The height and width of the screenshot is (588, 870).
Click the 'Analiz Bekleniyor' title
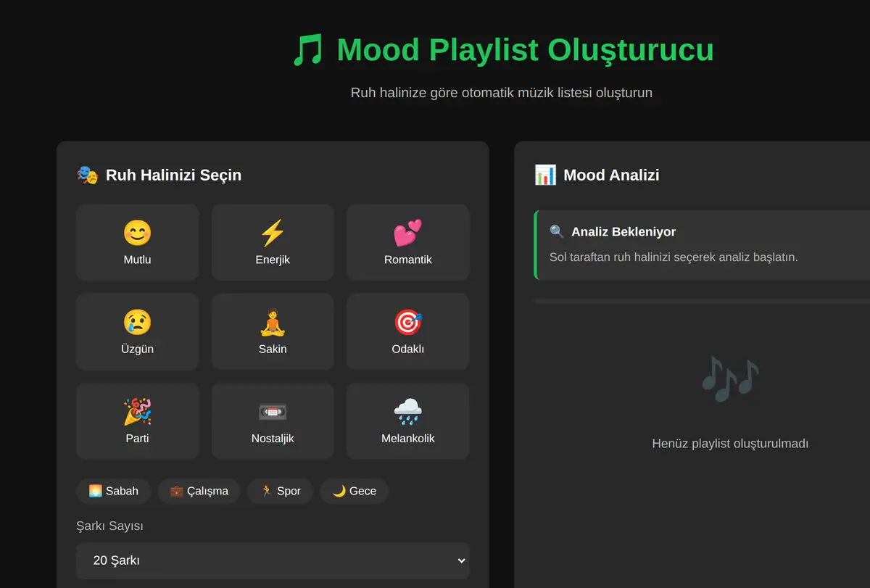tap(623, 232)
